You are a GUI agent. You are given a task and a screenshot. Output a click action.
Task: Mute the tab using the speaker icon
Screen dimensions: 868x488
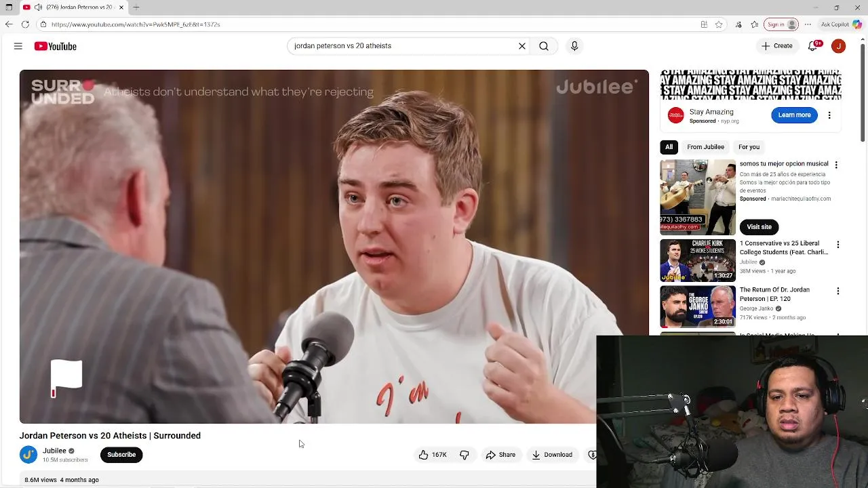pyautogui.click(x=38, y=7)
